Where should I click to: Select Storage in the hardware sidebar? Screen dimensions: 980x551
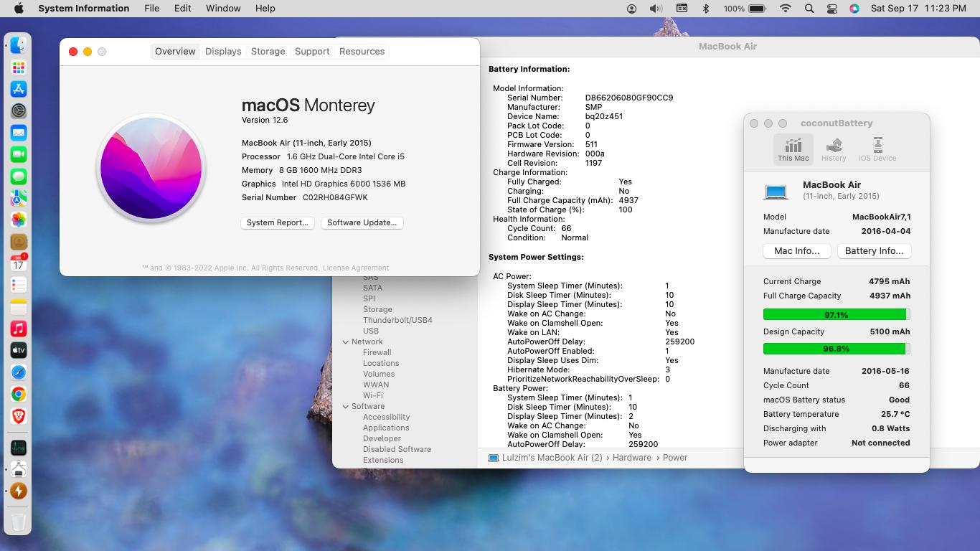(x=377, y=310)
